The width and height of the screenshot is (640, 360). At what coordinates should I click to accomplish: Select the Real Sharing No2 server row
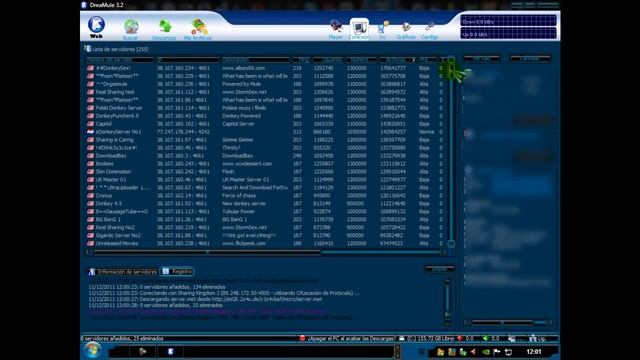[x=265, y=227]
